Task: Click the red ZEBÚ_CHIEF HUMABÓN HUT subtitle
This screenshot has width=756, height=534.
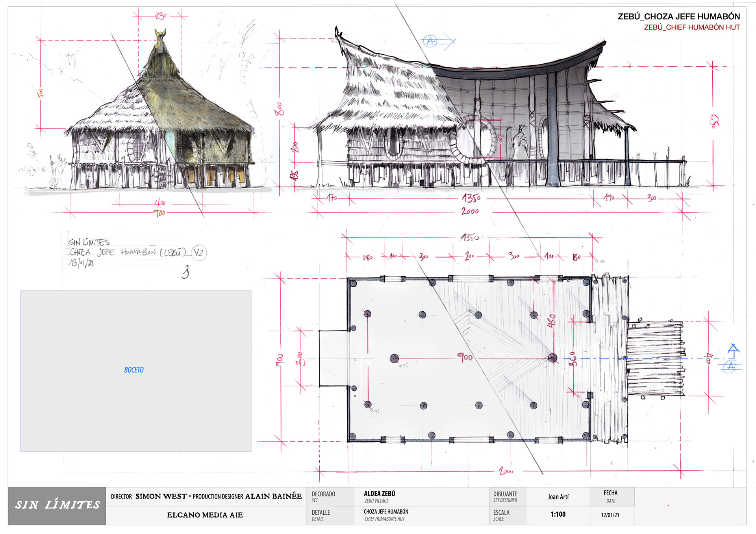Action: [691, 28]
